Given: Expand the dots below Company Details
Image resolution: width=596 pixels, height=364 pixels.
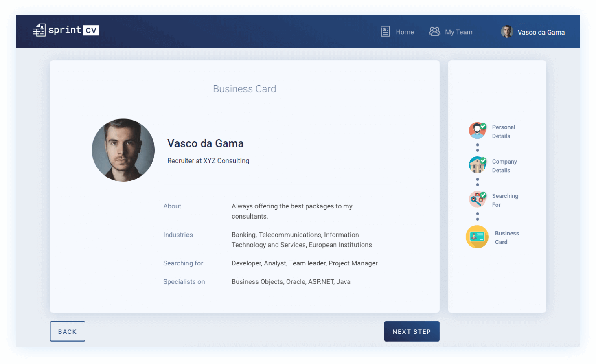Looking at the screenshot, I should point(477,181).
